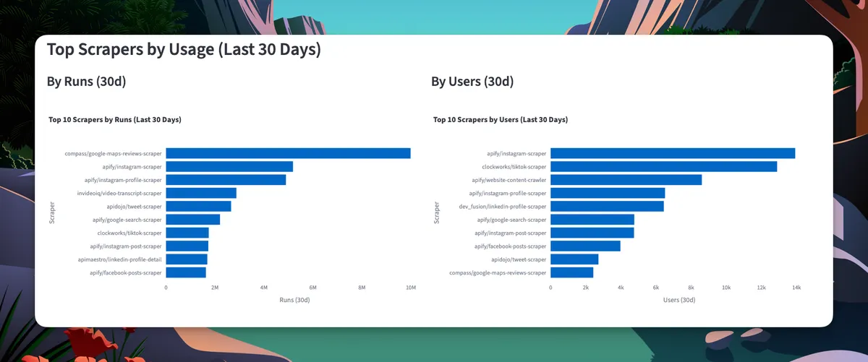Click the "By Users (30d)" heading
Image resolution: width=868 pixels, height=362 pixels.
tap(472, 82)
